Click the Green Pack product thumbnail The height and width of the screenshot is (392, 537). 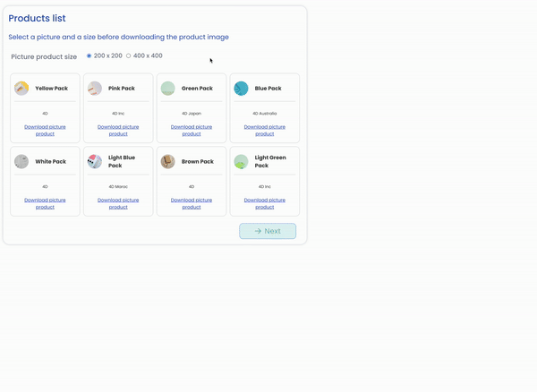coord(167,89)
